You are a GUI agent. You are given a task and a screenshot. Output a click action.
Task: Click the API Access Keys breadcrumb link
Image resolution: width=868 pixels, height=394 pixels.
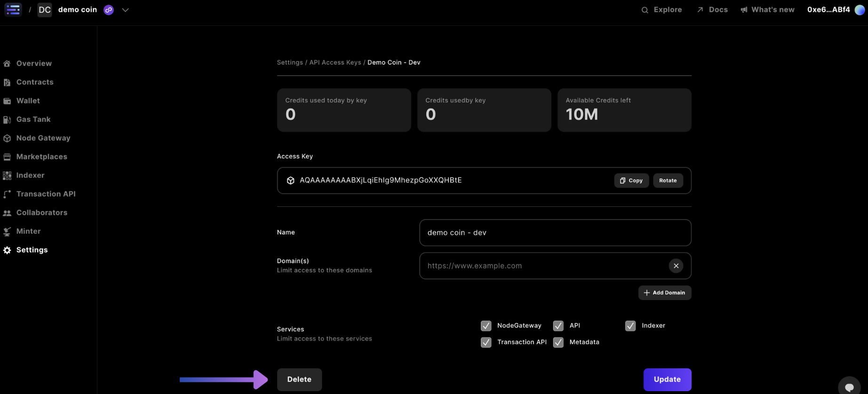tap(335, 63)
